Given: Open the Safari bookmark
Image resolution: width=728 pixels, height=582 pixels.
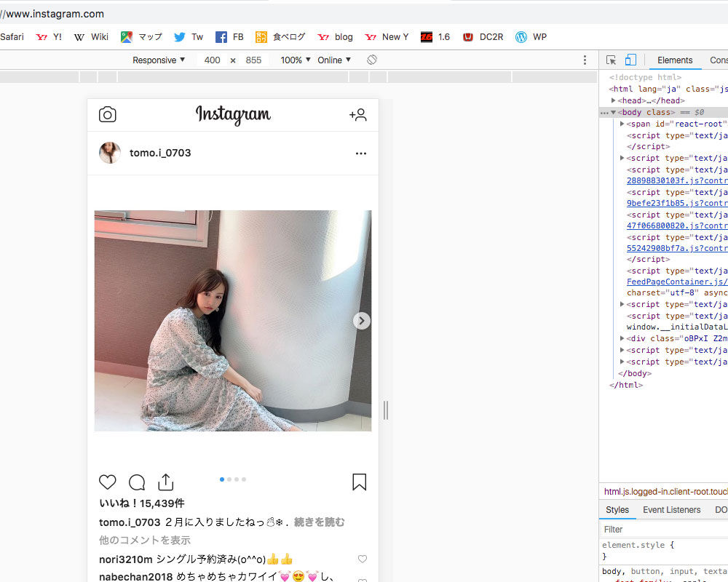Looking at the screenshot, I should point(12,36).
